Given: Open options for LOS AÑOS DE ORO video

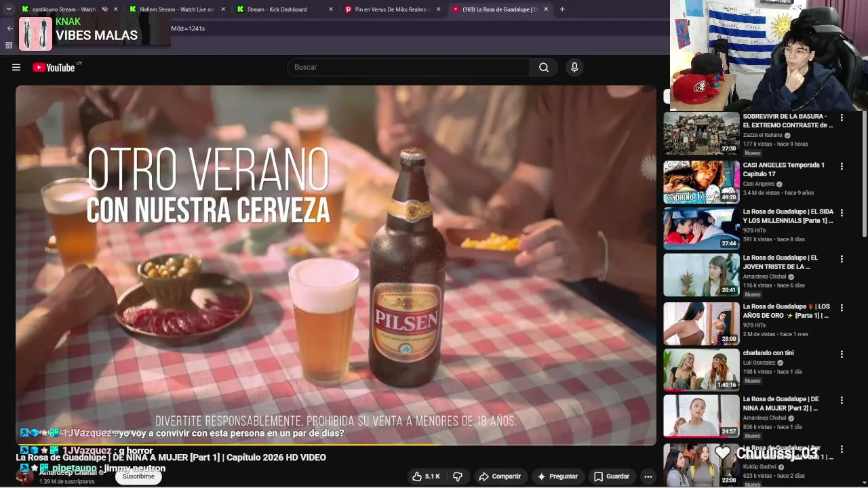Looking at the screenshot, I should 842,308.
